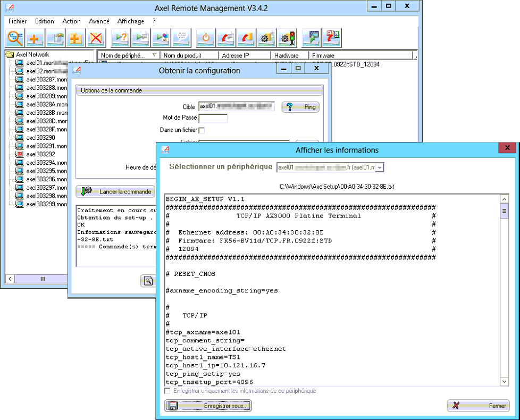The image size is (520, 420).
Task: Open the 'Sélectionner un périphérique' dropdown
Action: click(x=380, y=168)
